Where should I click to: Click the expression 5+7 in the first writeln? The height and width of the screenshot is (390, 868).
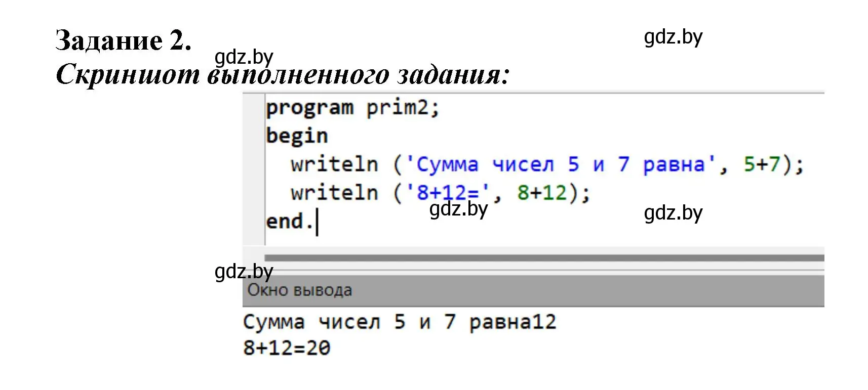[x=762, y=164]
